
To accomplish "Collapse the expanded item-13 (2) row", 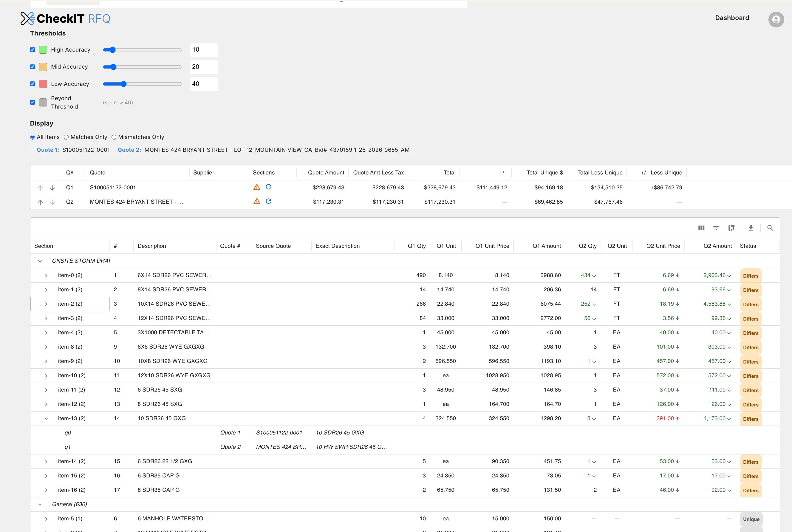I will click(x=46, y=419).
